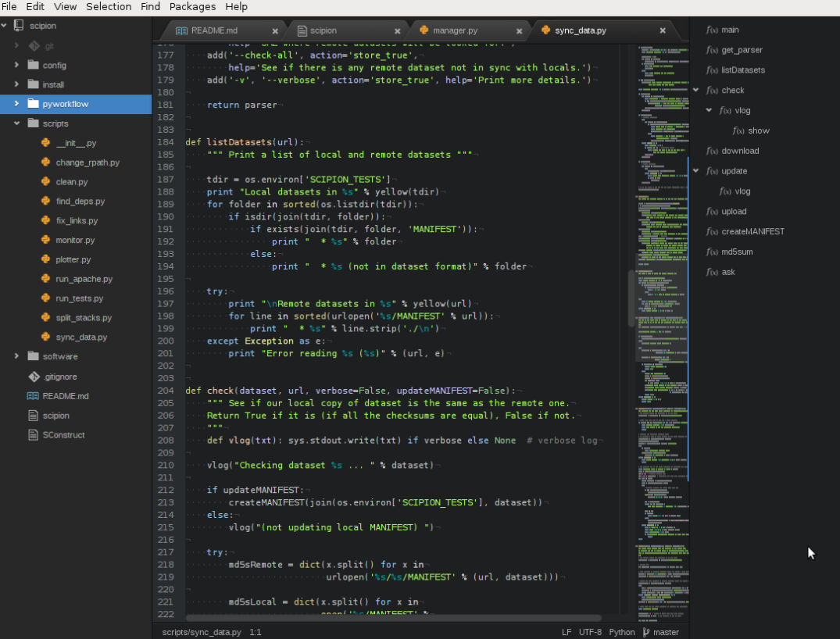Click the function icon beside get_parser
This screenshot has width=840, height=639.
[711, 50]
